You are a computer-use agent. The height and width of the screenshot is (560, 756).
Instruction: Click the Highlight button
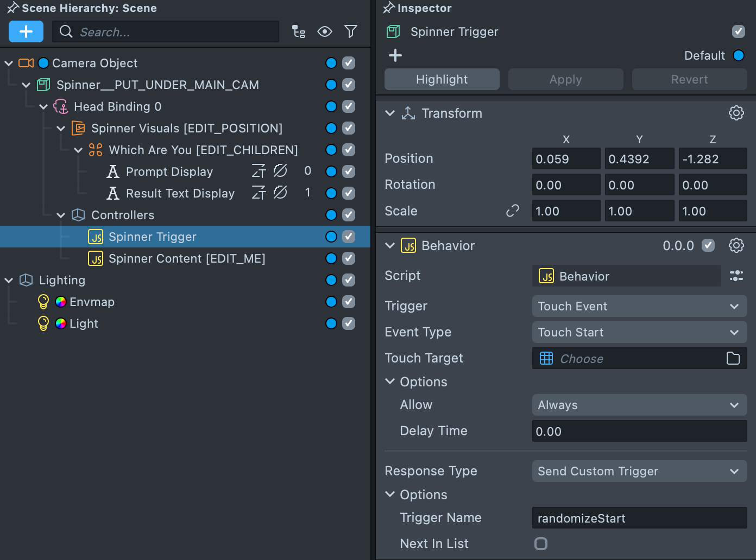[x=442, y=80]
